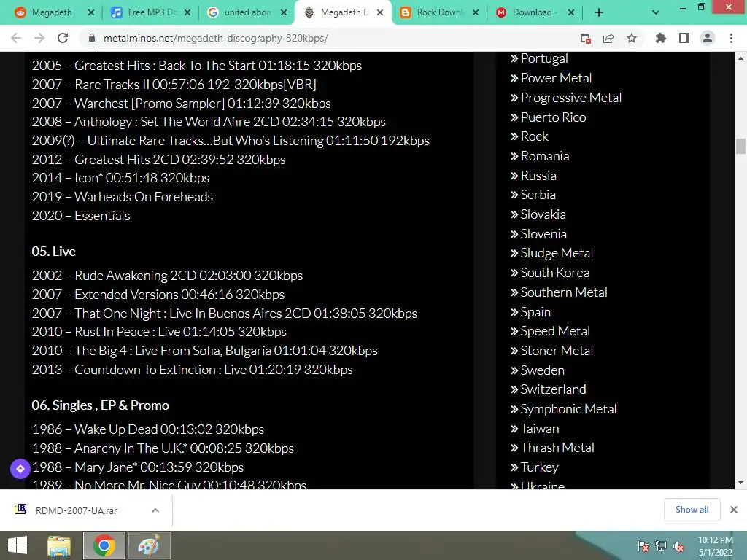Viewport: 747px width, 560px height.
Task: Click the browser back arrow
Action: (16, 38)
